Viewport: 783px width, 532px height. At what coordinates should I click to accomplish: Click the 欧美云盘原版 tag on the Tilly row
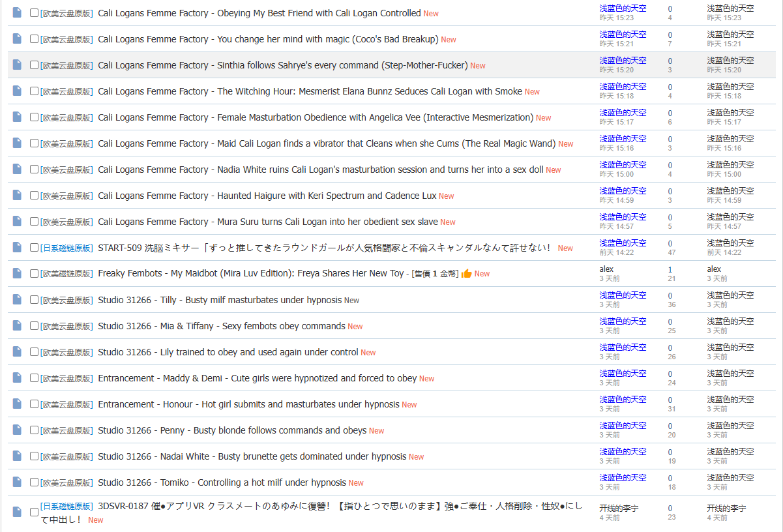[67, 300]
